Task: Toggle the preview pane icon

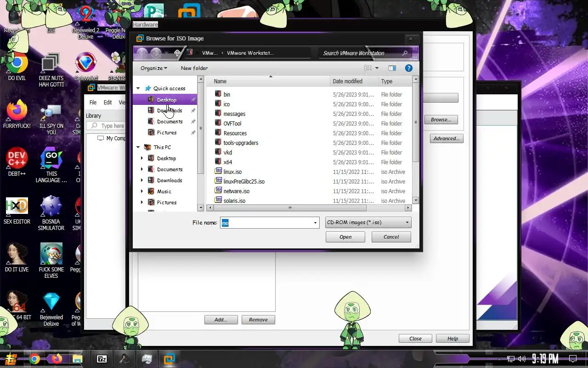Action: [392, 68]
